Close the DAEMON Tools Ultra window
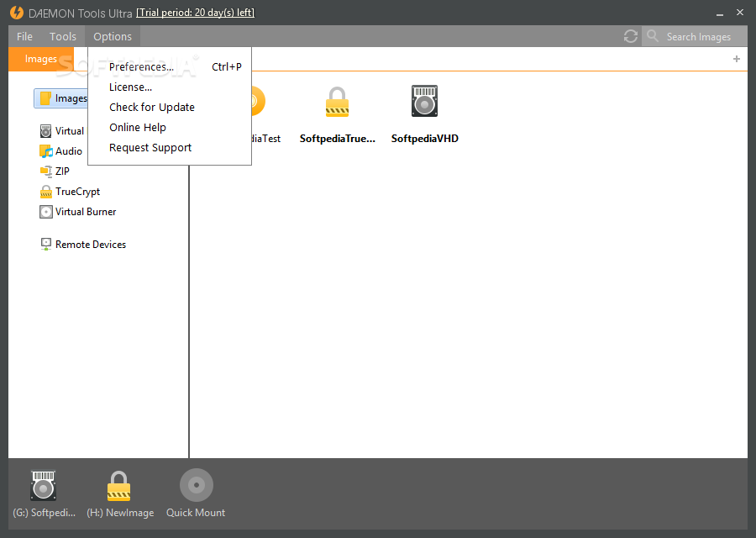 click(x=740, y=13)
